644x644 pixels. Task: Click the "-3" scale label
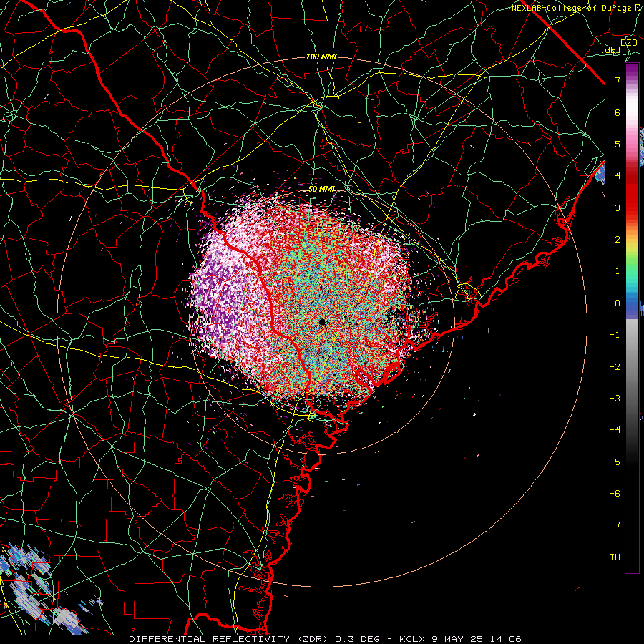point(615,399)
